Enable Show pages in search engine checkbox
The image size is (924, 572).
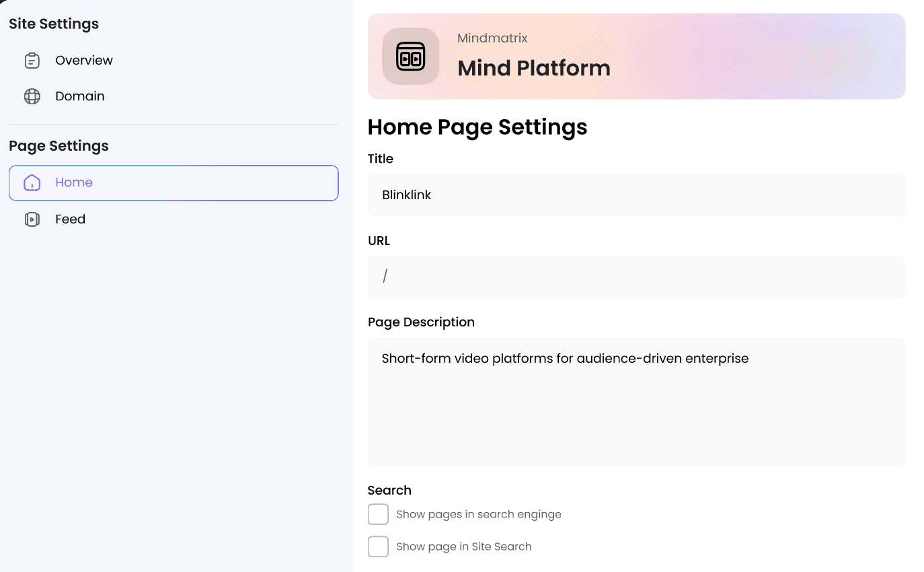coord(378,514)
